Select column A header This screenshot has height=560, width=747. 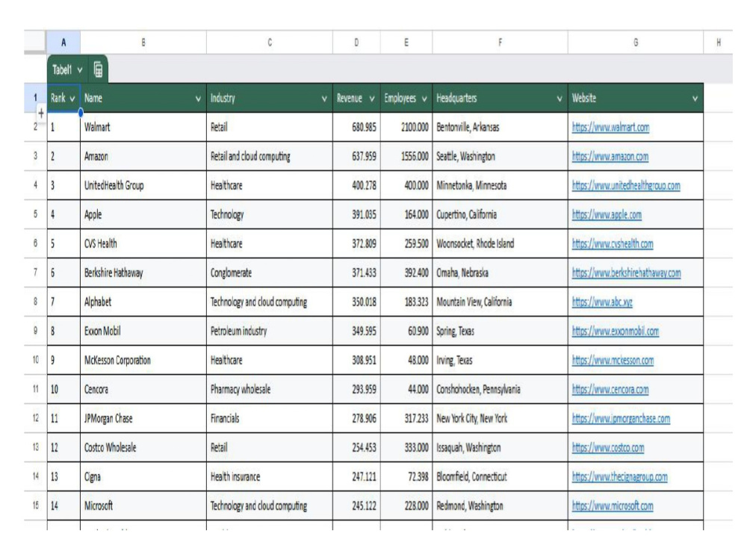click(x=63, y=43)
